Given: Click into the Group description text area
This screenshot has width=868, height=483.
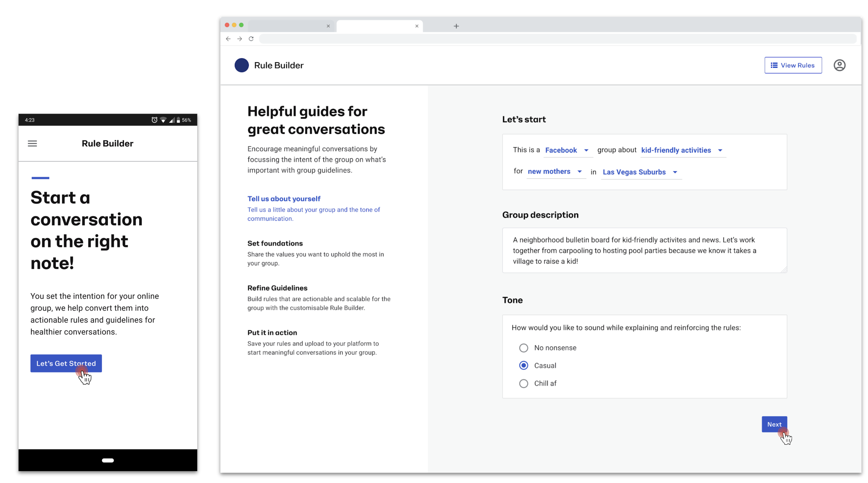Looking at the screenshot, I should (x=644, y=251).
